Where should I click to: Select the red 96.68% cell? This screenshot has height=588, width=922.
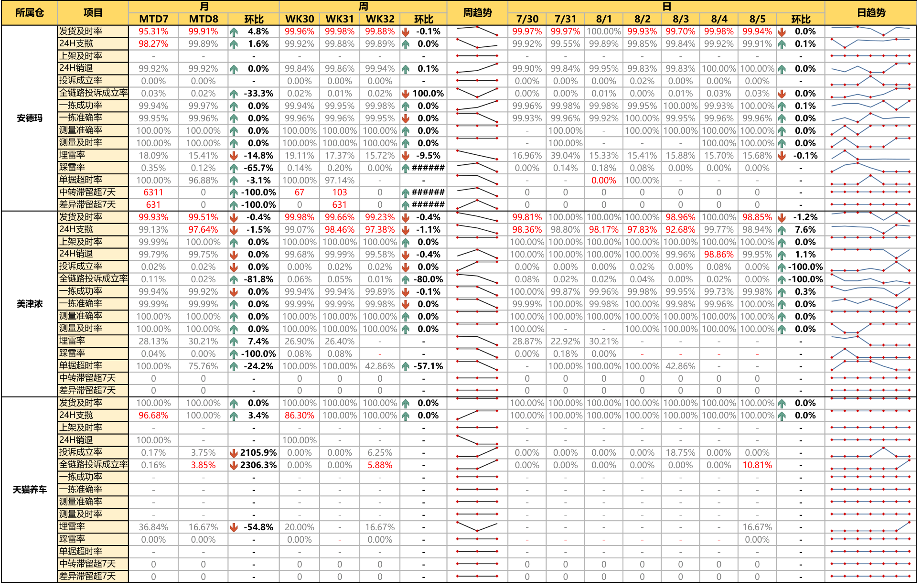coord(153,416)
